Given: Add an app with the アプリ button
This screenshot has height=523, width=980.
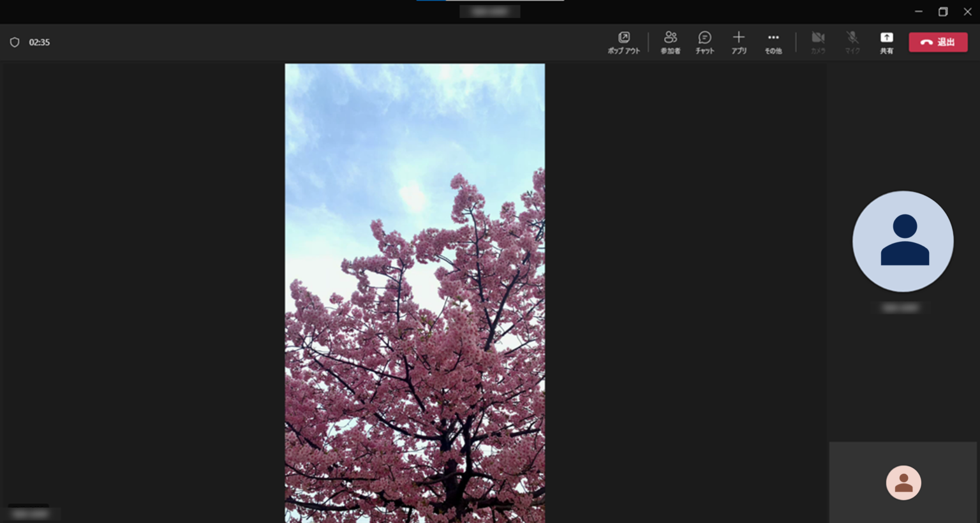Looking at the screenshot, I should 739,42.
